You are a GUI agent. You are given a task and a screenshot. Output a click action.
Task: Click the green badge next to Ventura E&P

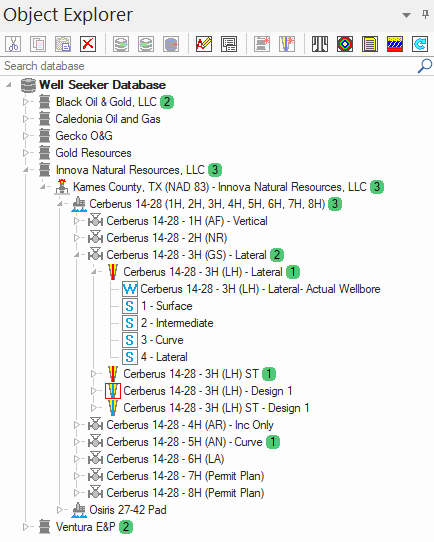126,527
